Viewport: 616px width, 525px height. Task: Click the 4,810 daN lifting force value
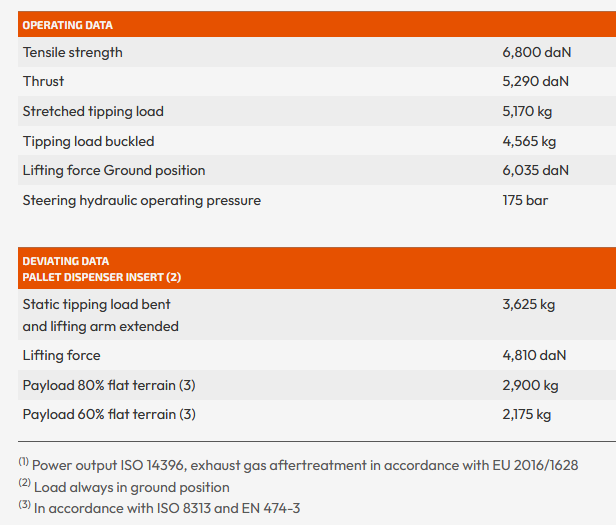tap(534, 355)
